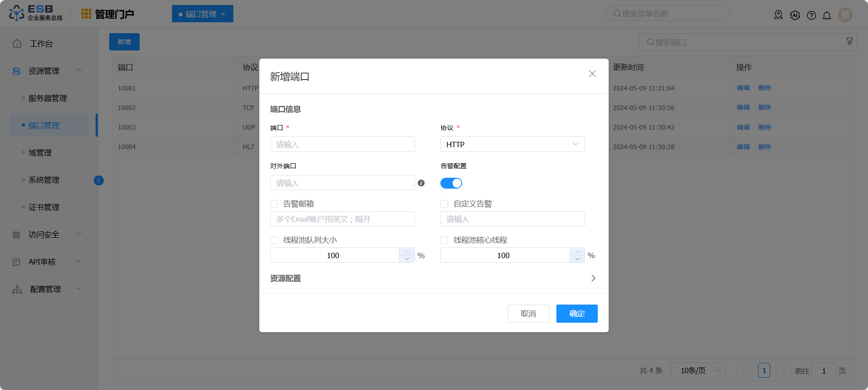Increase 线程池队列大小 value with up arrow

[407, 252]
